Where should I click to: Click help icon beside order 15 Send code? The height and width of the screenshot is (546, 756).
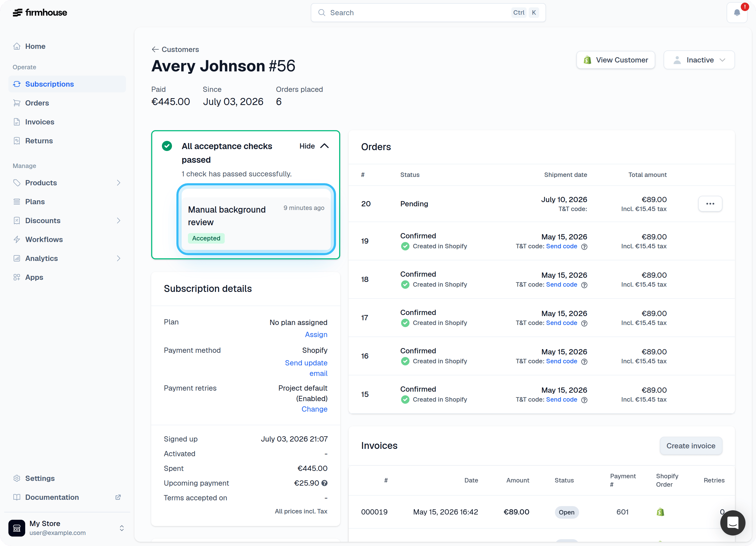pyautogui.click(x=584, y=400)
